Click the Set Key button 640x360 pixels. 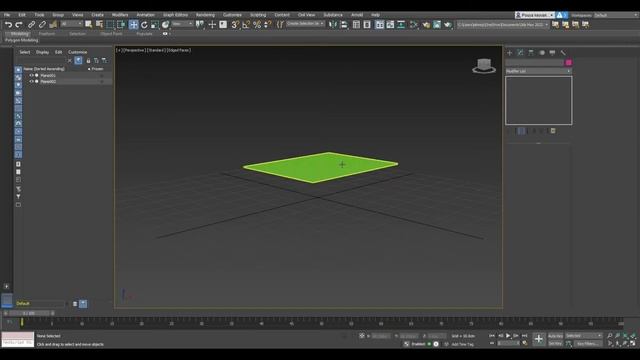[x=555, y=344]
